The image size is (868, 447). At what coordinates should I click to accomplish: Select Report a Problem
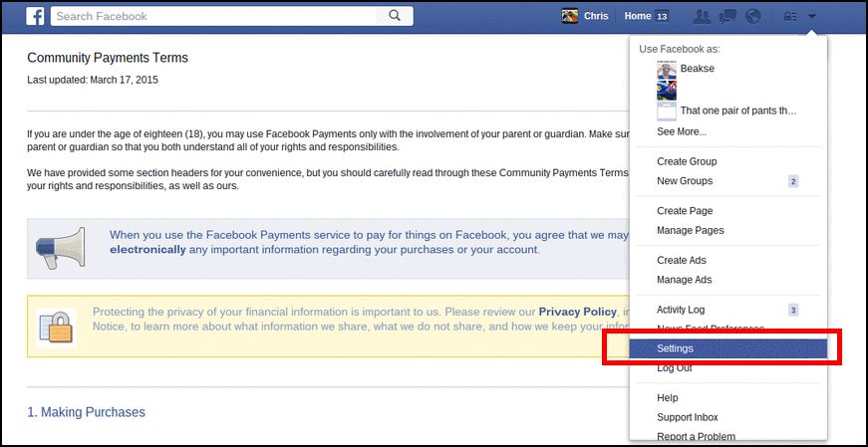[696, 436]
